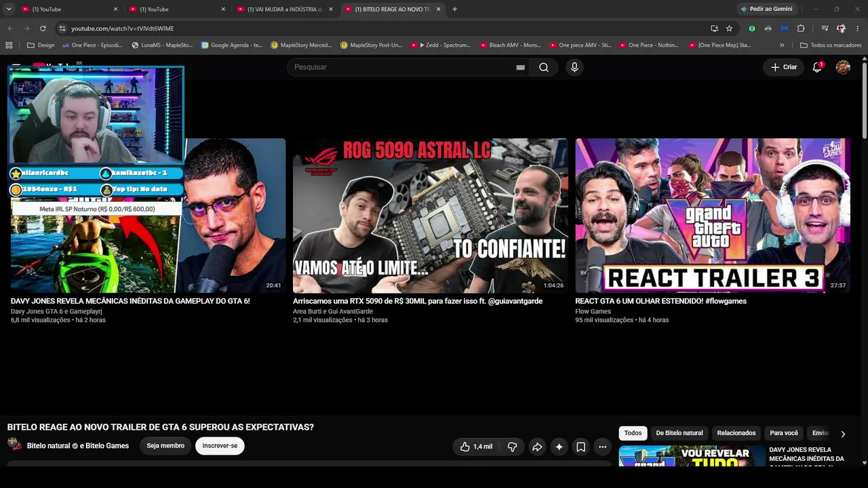Select the BITELO REAGE AO NOVO tab
The height and width of the screenshot is (488, 868).
pos(392,9)
